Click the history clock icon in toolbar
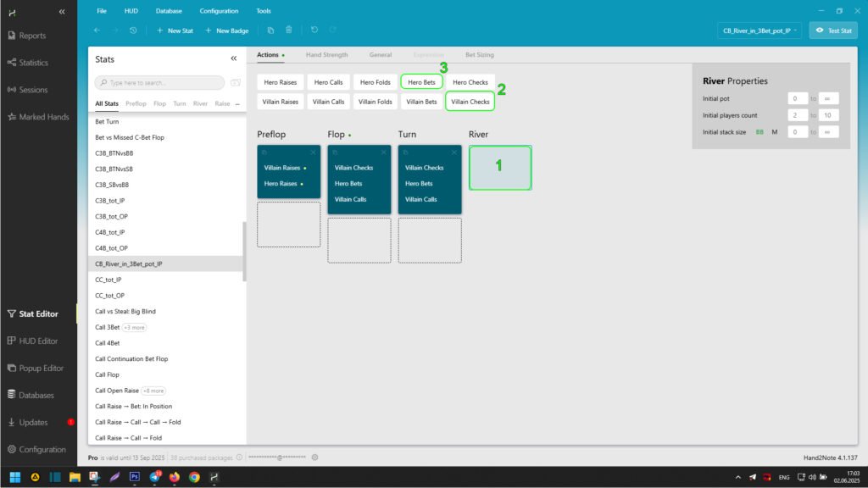The height and width of the screenshot is (488, 868). pyautogui.click(x=133, y=30)
